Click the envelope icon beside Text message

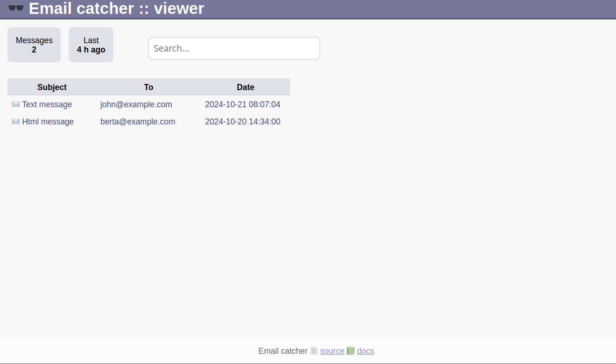pyautogui.click(x=16, y=104)
